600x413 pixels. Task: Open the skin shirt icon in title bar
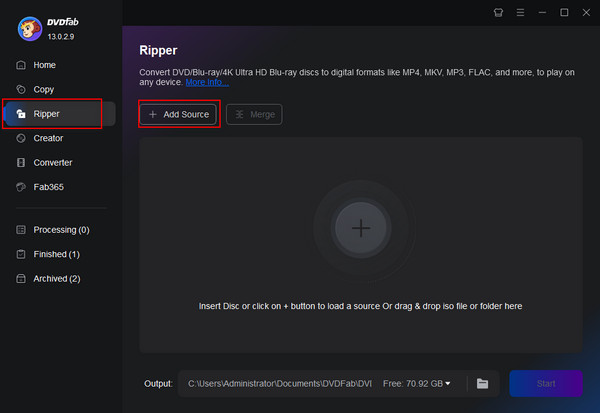498,13
